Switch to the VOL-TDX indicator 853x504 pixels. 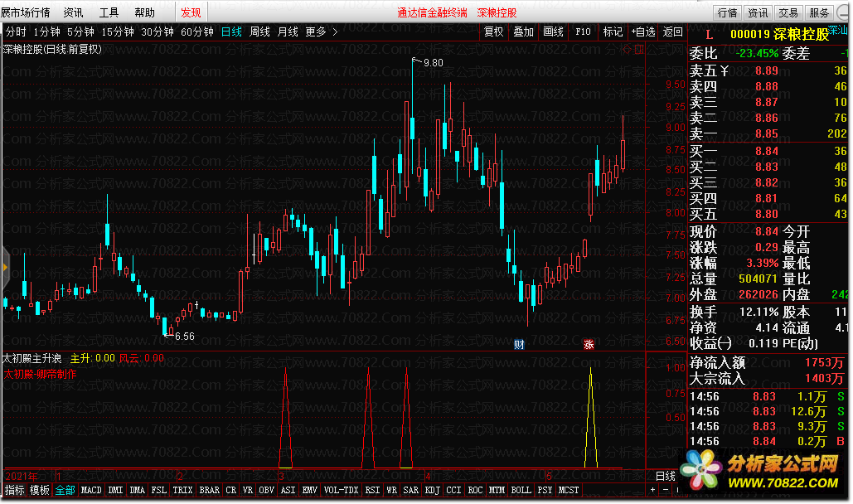[341, 490]
